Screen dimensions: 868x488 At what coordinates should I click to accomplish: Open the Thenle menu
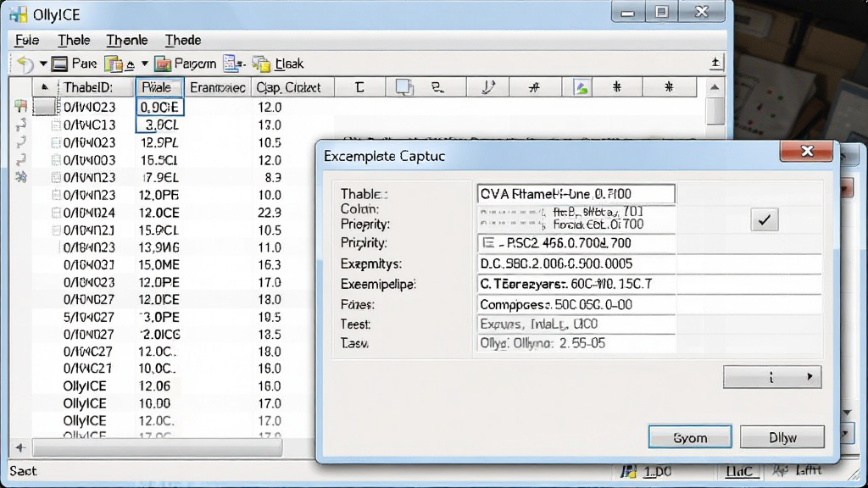pos(127,41)
